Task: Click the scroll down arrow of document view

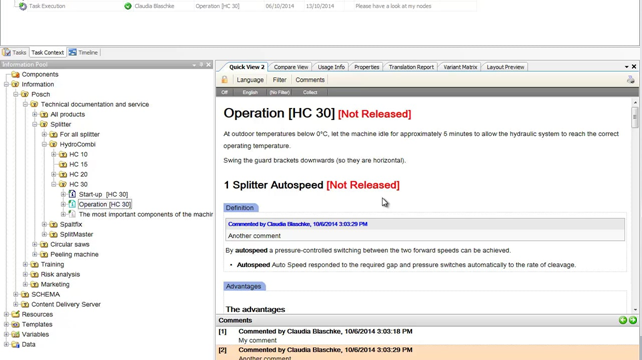Action: click(x=635, y=310)
